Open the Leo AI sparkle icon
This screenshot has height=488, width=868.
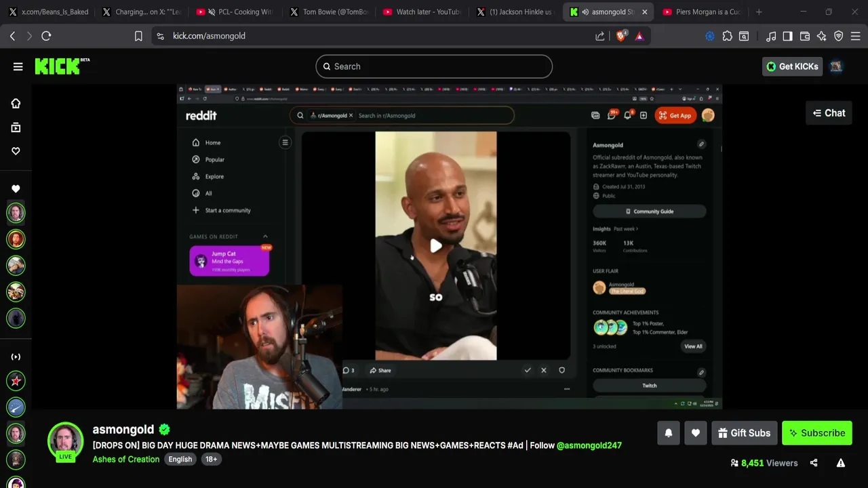[822, 36]
